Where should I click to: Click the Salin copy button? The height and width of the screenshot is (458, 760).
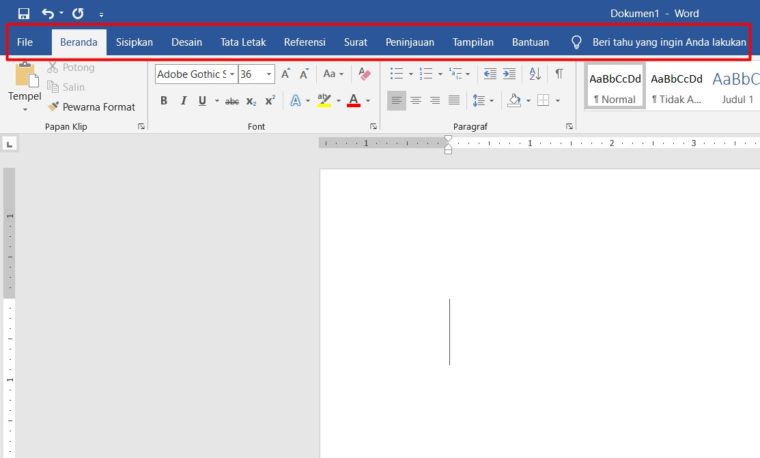[66, 87]
